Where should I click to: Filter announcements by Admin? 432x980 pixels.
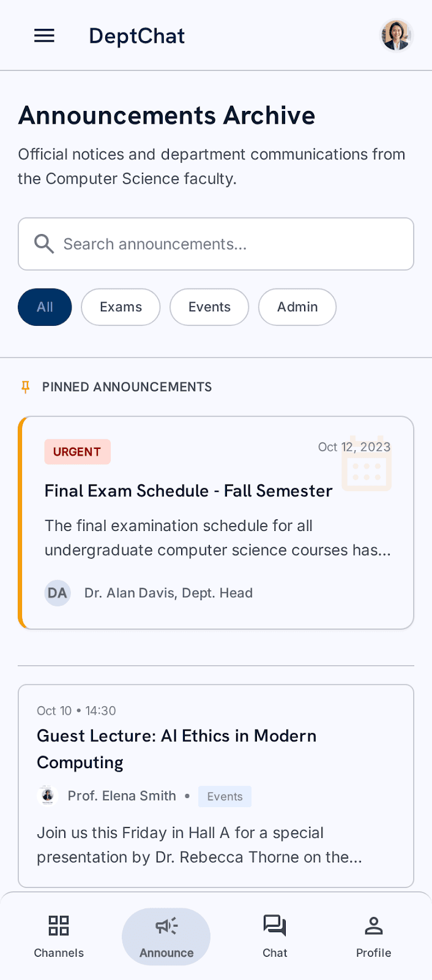(297, 307)
